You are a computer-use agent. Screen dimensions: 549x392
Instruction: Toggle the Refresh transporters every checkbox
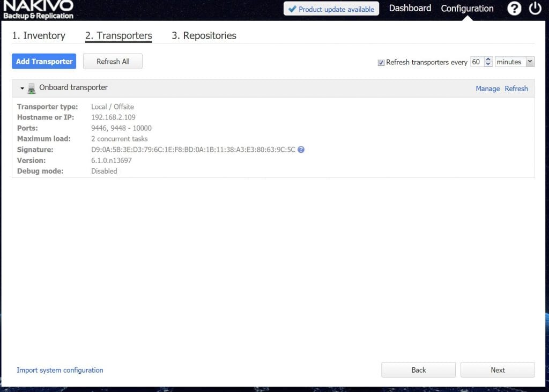381,62
